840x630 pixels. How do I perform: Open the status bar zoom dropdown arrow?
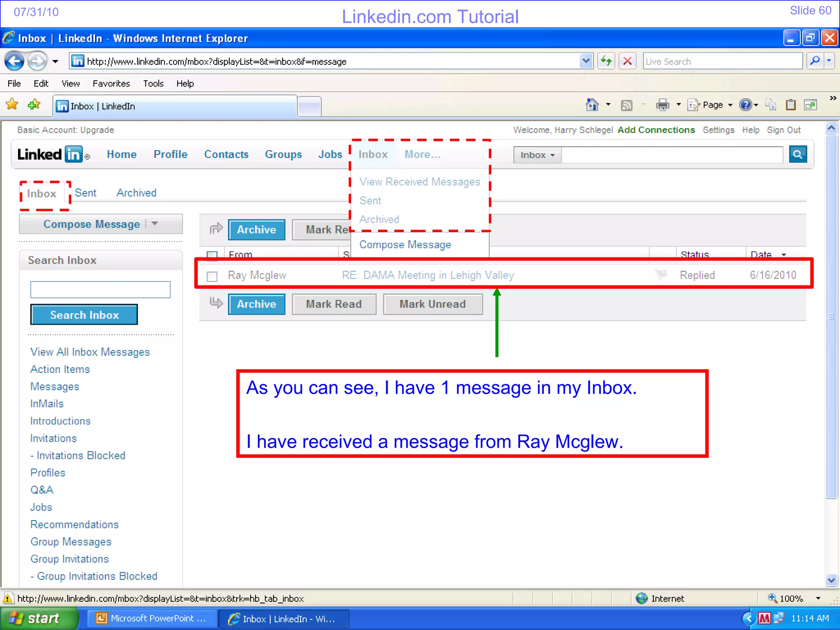(x=818, y=598)
